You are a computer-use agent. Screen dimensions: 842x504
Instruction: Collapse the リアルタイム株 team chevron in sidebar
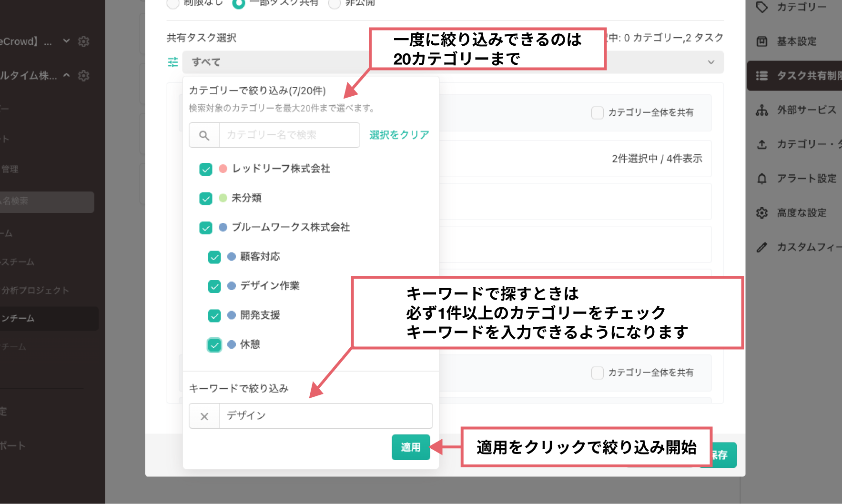point(67,75)
